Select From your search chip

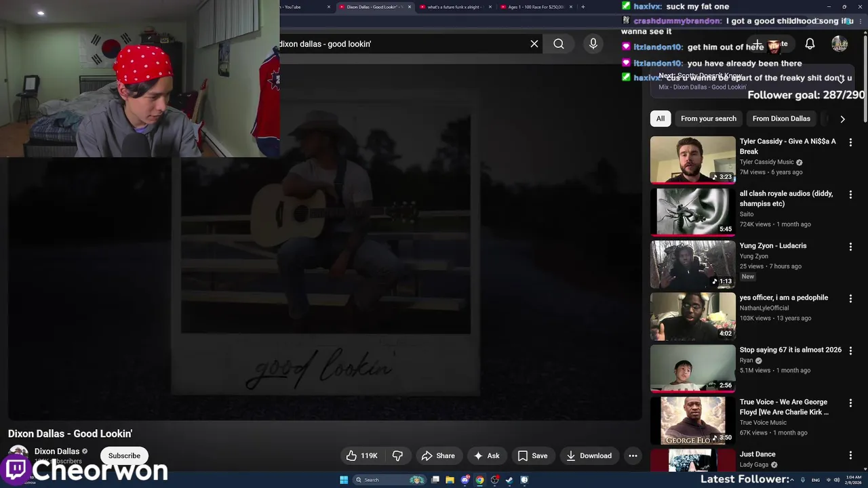coord(708,119)
